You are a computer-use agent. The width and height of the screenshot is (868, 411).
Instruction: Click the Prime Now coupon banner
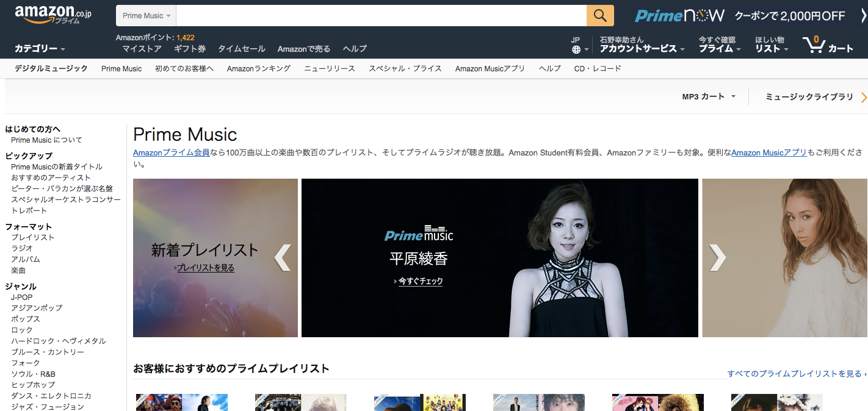[740, 15]
